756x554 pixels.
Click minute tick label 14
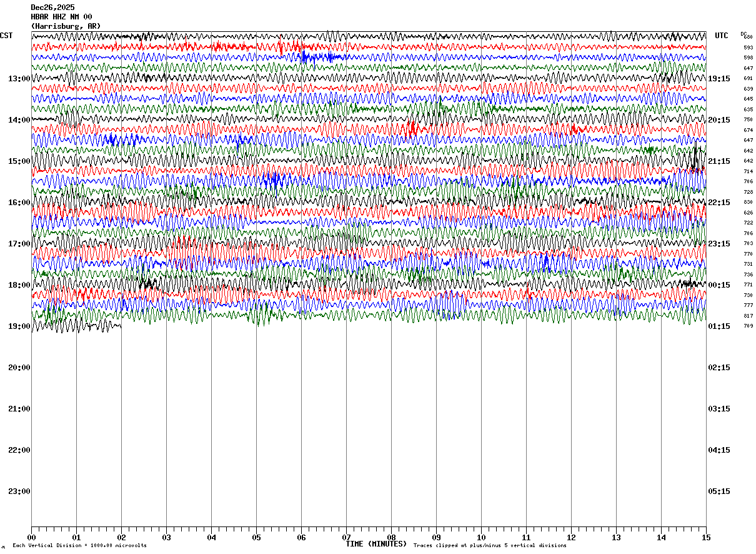(x=661, y=537)
